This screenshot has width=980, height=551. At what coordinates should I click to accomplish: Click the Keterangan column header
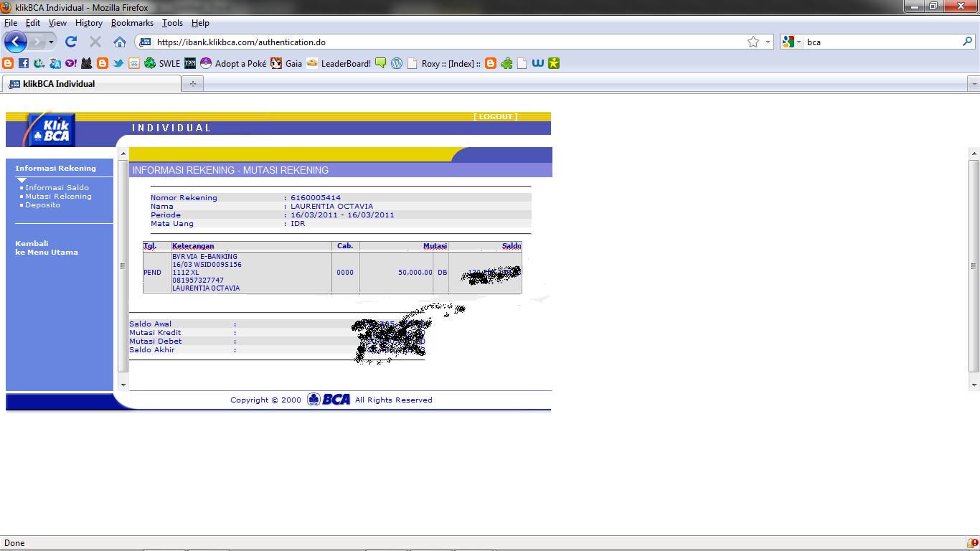click(x=193, y=246)
